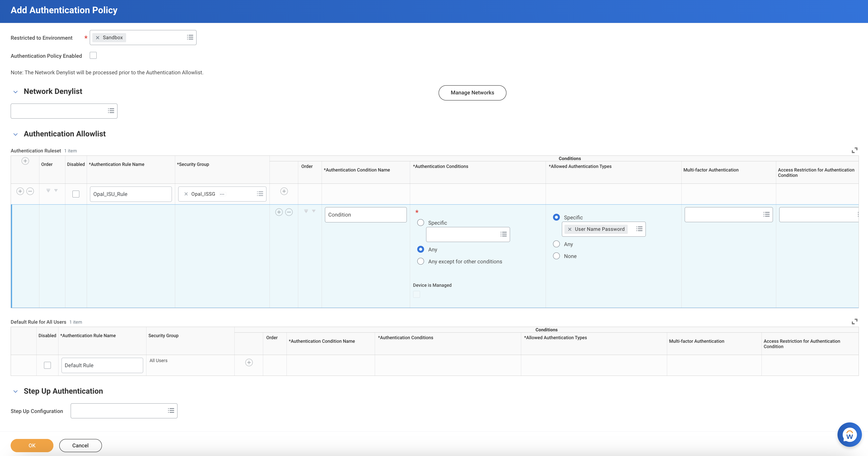Select the Any except for other conditions radio
Screen dimensions: 868x456
(x=421, y=261)
